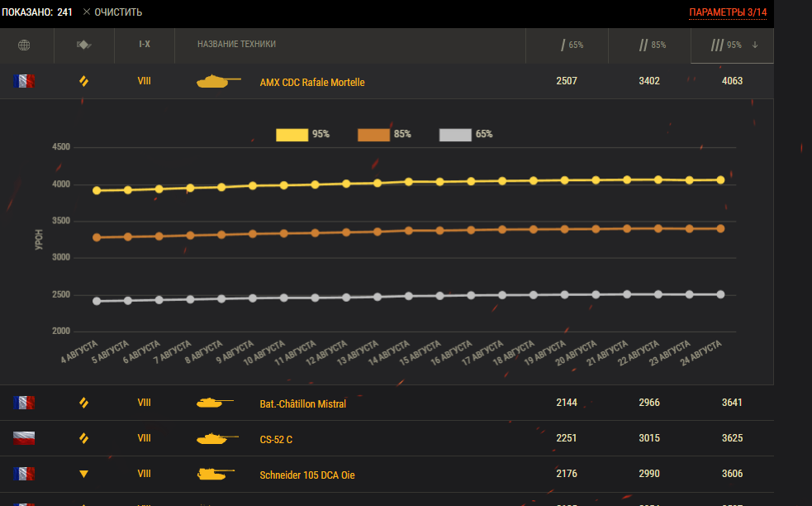Click triangle class icon of Schneider 105 DCA Oie
The width and height of the screenshot is (812, 506).
(84, 474)
